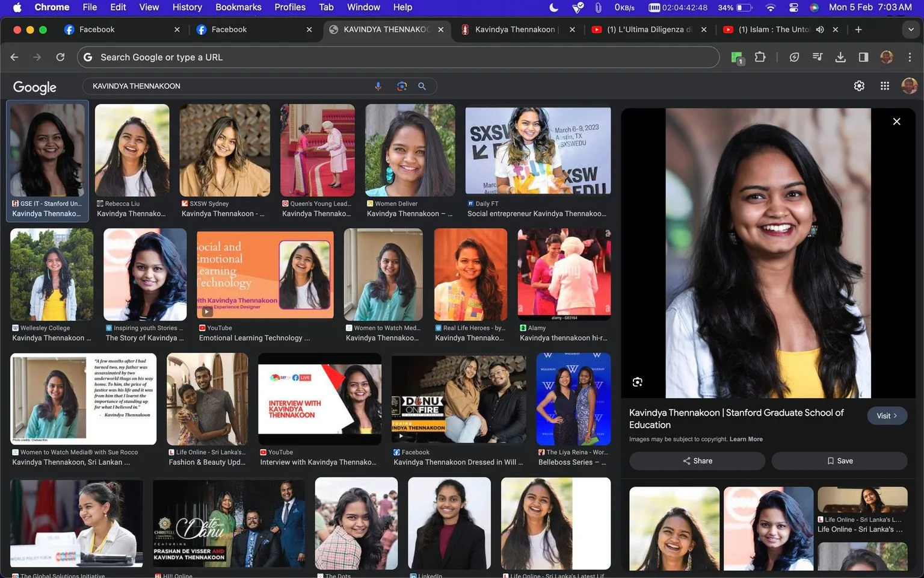924x578 pixels.
Task: Open the Google apps grid
Action: pyautogui.click(x=884, y=86)
